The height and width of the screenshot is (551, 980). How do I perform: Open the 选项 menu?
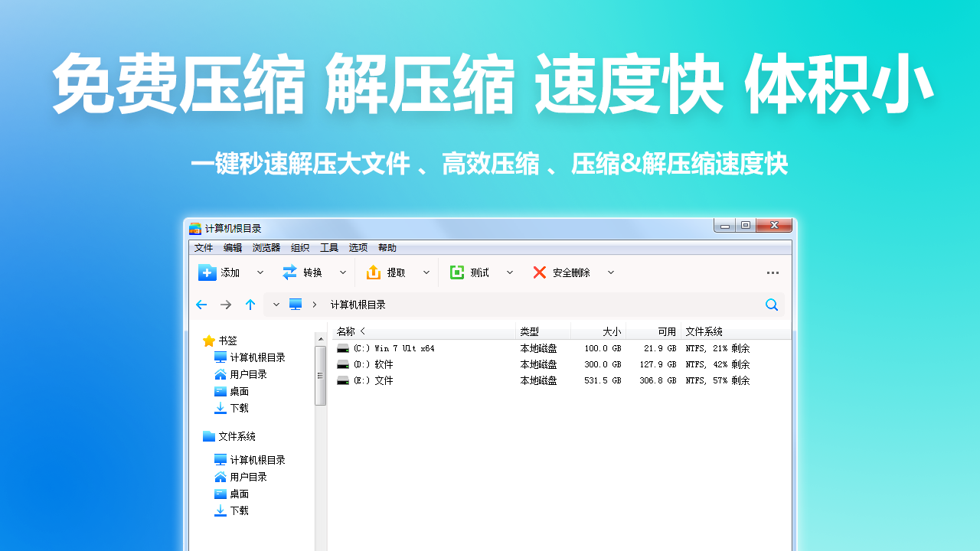tap(358, 247)
